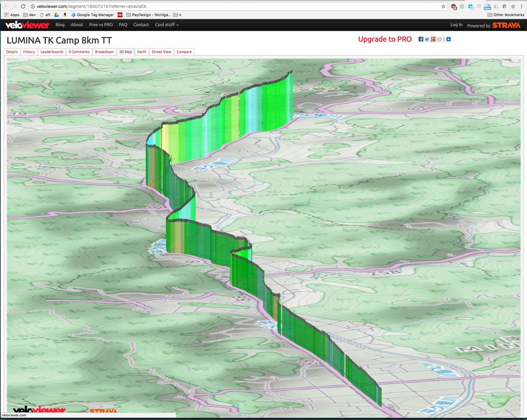This screenshot has width=527, height=420.
Task: Select the Breakdown tab
Action: [x=104, y=52]
